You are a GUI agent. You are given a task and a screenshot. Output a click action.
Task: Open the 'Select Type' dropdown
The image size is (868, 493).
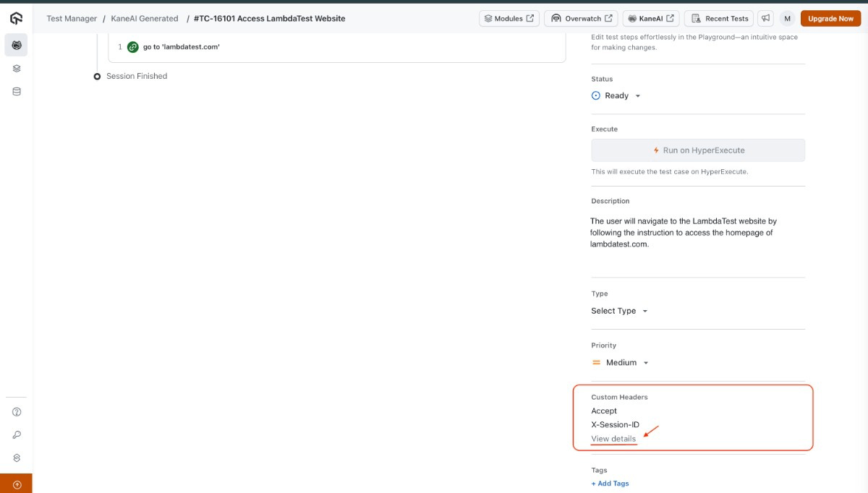click(619, 311)
